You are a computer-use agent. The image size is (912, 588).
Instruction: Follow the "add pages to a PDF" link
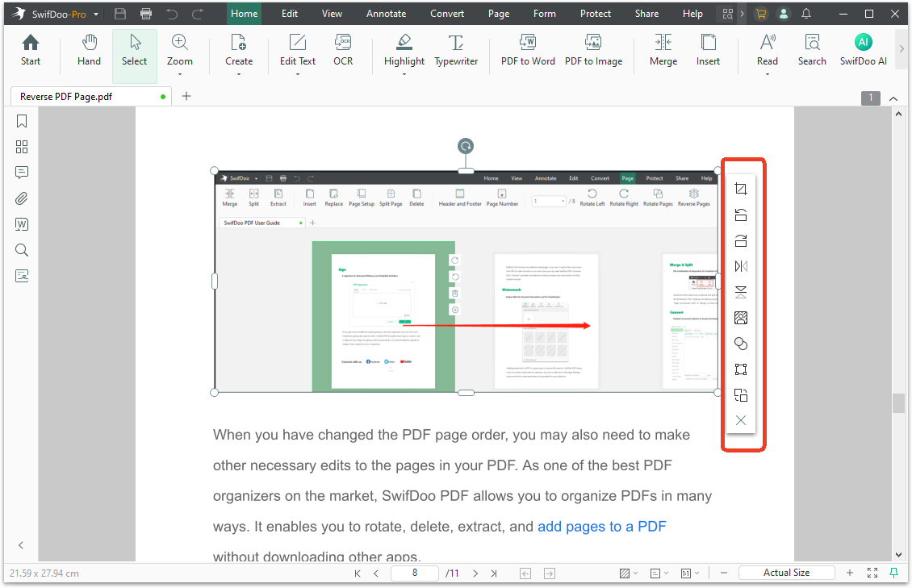(x=601, y=527)
